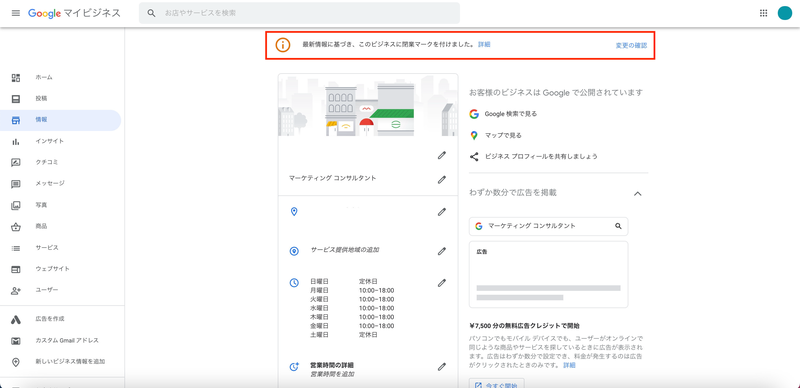Image resolution: width=800 pixels, height=388 pixels.
Task: Open the account profile avatar
Action: [x=785, y=13]
